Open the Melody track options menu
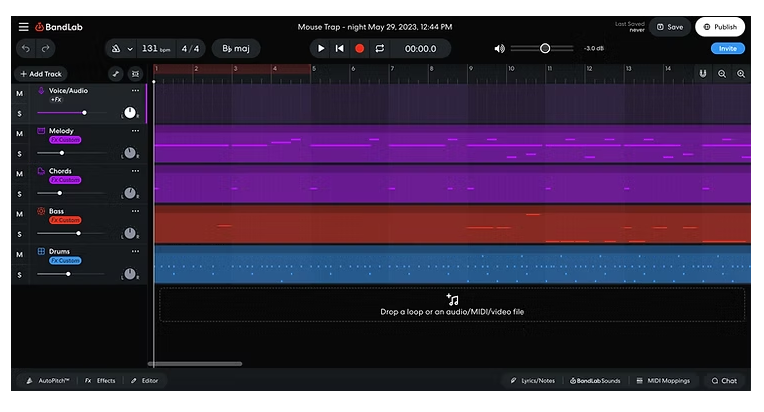 point(135,131)
